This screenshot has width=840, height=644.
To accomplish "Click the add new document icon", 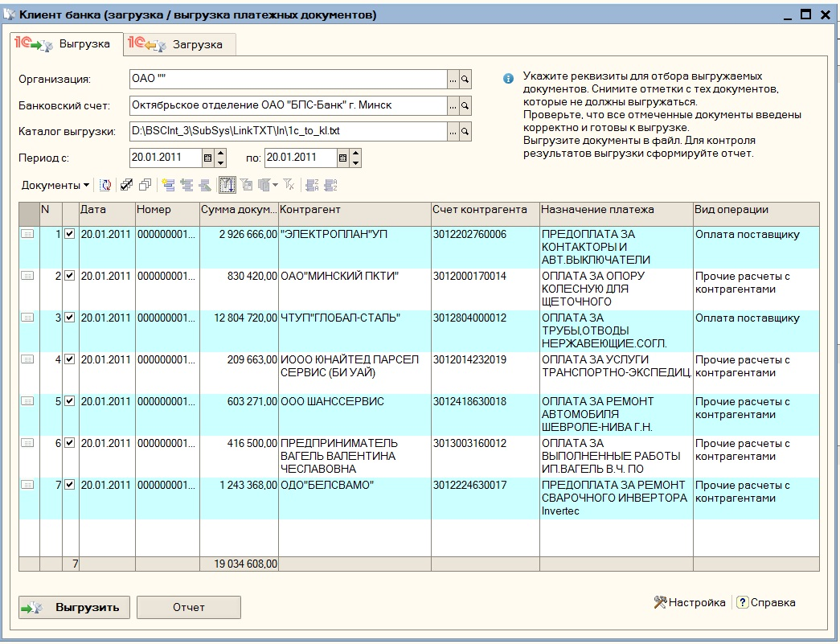I will point(168,185).
